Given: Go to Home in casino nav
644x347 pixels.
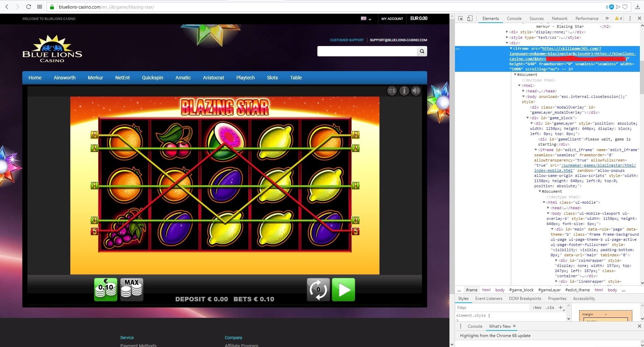Looking at the screenshot, I should [x=35, y=78].
